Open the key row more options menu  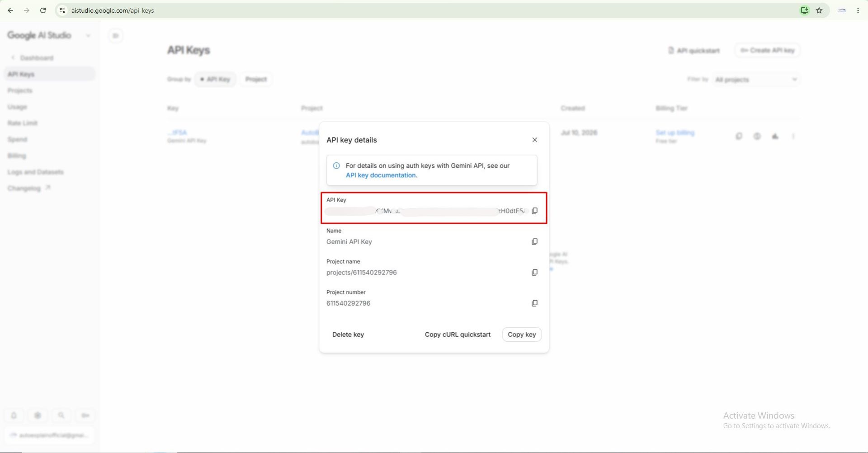[793, 136]
